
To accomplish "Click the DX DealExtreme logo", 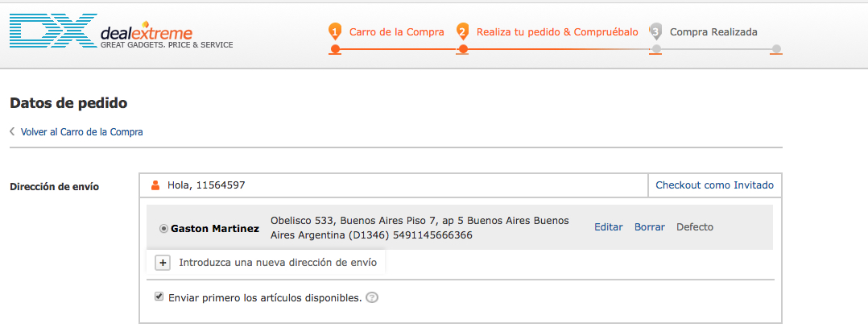I will (121, 33).
